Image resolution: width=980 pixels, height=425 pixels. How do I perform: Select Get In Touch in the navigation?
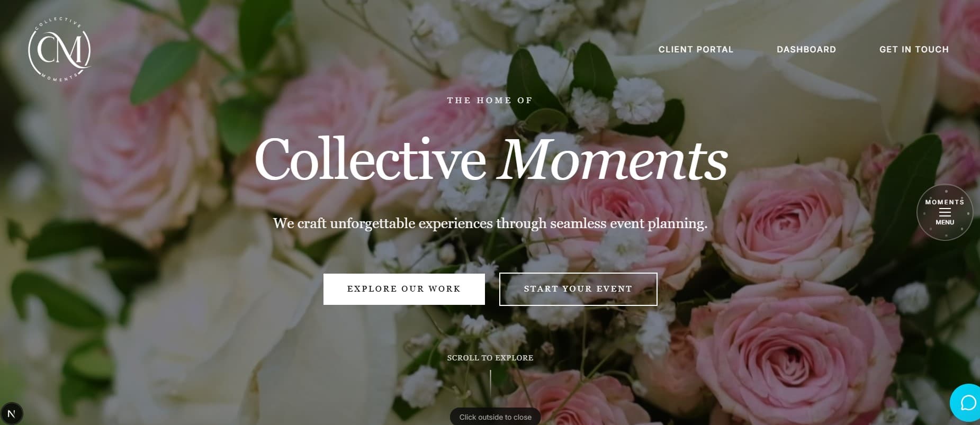click(913, 49)
